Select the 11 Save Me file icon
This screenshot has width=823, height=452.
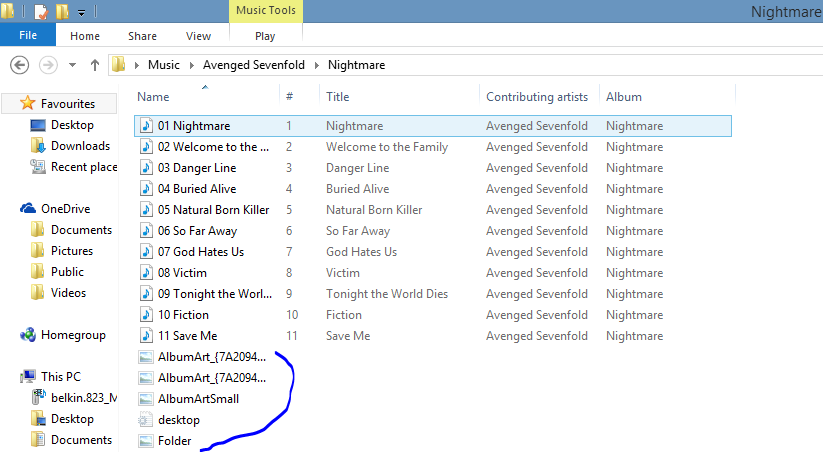pyautogui.click(x=146, y=336)
